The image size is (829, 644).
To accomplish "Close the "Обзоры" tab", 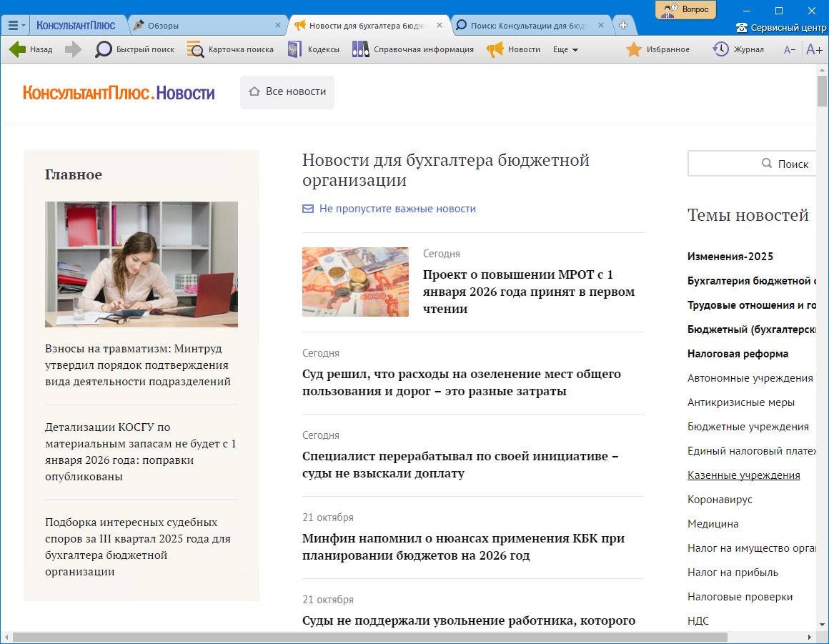I will coord(278,25).
